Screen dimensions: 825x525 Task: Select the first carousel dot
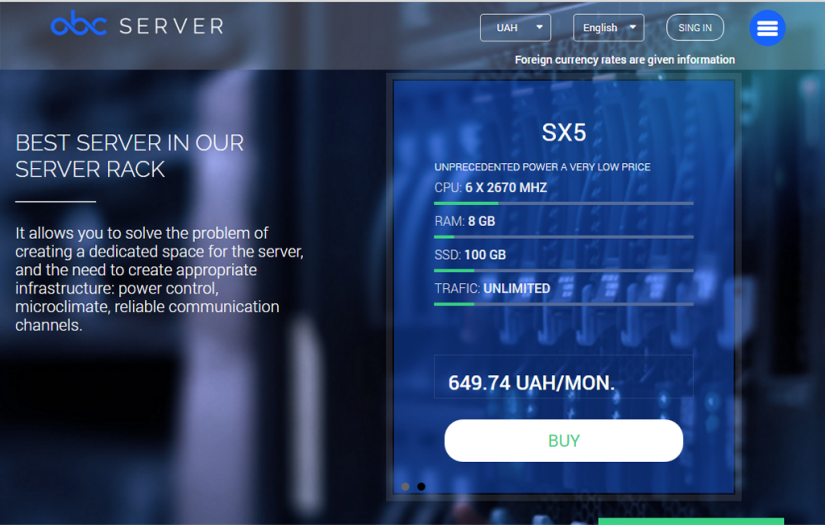pos(405,487)
